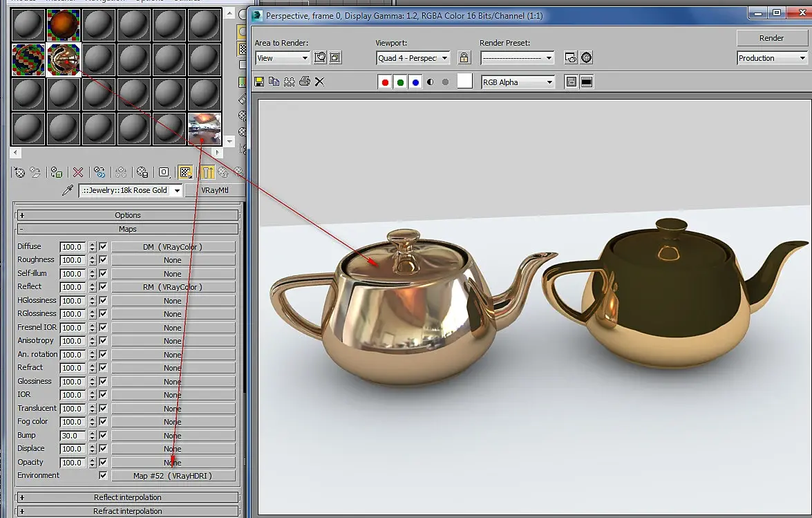Click the red X Reset Map icon
812x518 pixels.
[78, 172]
